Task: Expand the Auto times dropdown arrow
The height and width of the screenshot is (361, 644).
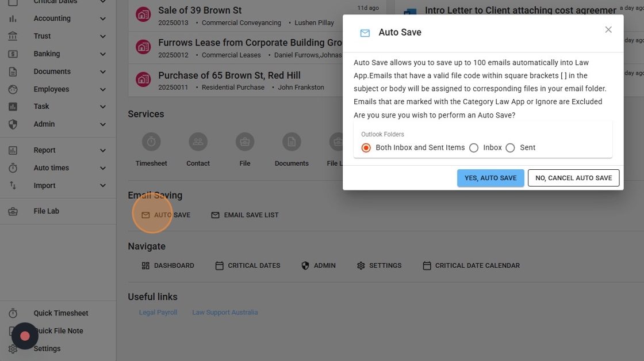Action: coord(102,168)
